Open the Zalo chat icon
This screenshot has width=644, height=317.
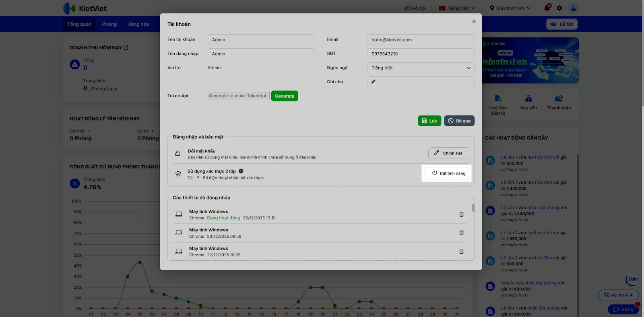click(632, 279)
